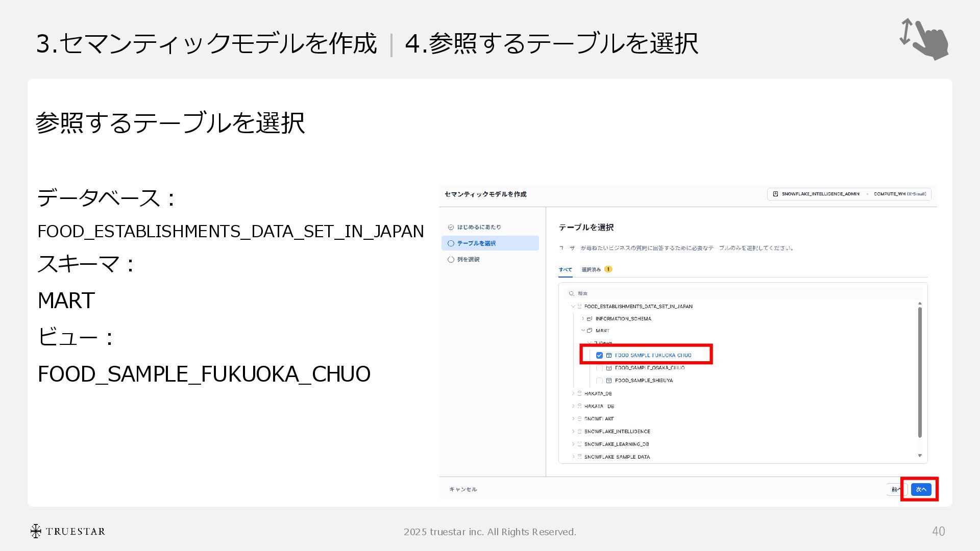Check the FOOD_SAMPLE_OSAKA_CHUO checkbox
The width and height of the screenshot is (980, 551).
pos(600,368)
